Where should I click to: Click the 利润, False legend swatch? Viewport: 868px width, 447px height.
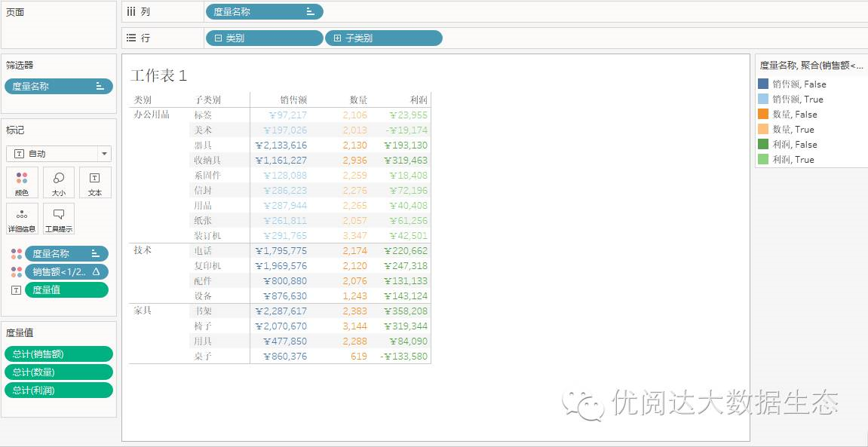(763, 144)
